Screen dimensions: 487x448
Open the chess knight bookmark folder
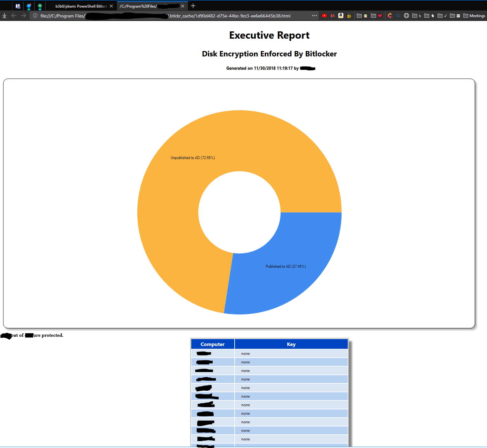[429, 16]
